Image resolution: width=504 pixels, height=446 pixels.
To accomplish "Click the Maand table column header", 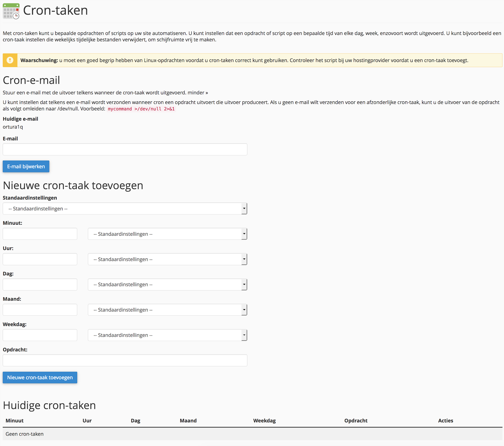I will [188, 421].
